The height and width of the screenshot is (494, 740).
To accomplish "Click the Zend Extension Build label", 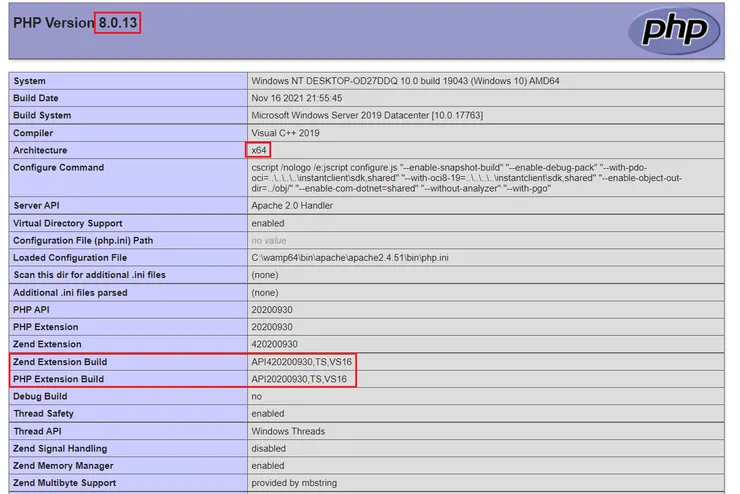I will pyautogui.click(x=60, y=362).
